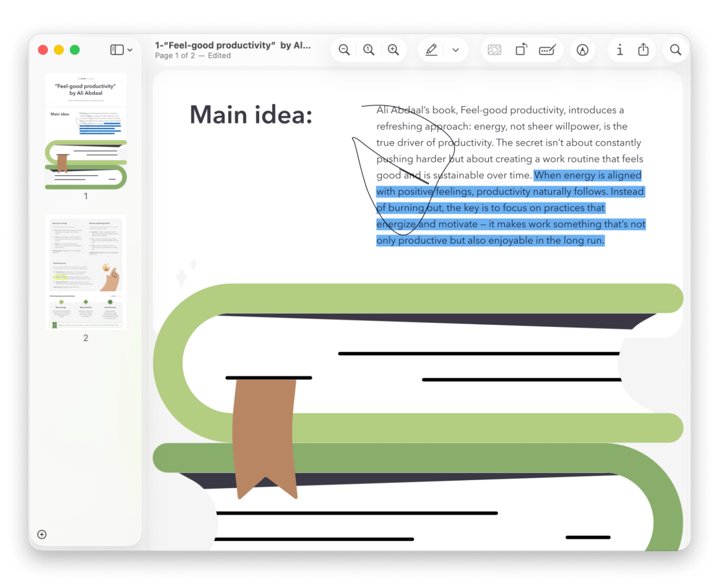Select the page 1 thumbnail
This screenshot has height=588, width=719.
[x=86, y=131]
